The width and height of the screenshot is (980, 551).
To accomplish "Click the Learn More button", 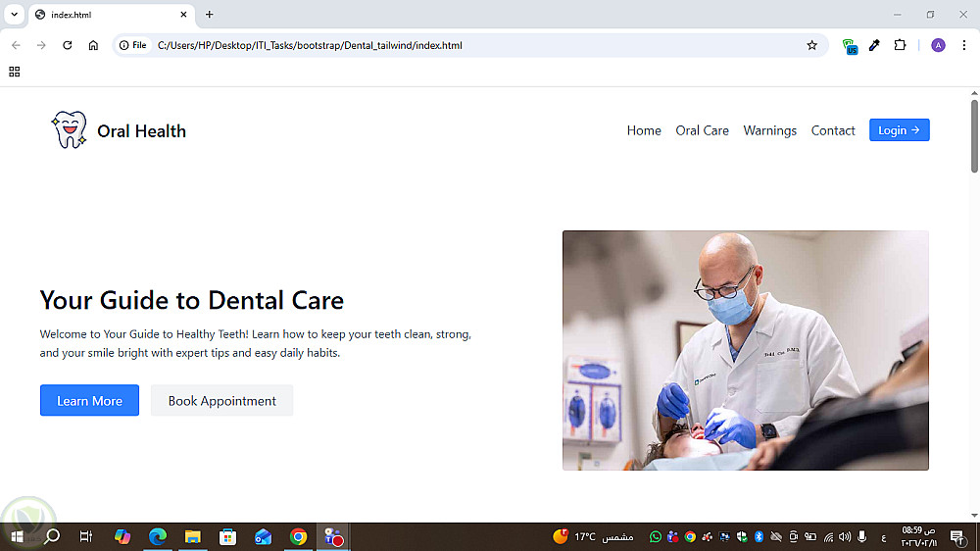I will (x=89, y=400).
